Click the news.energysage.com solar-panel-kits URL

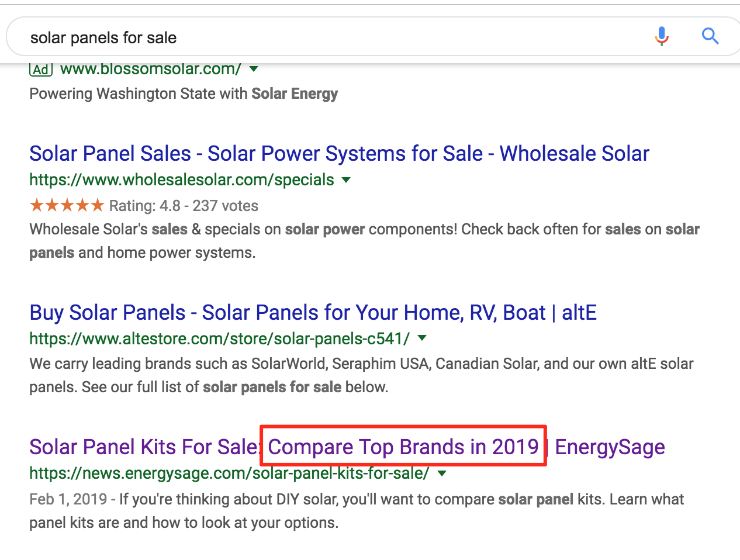[229, 473]
